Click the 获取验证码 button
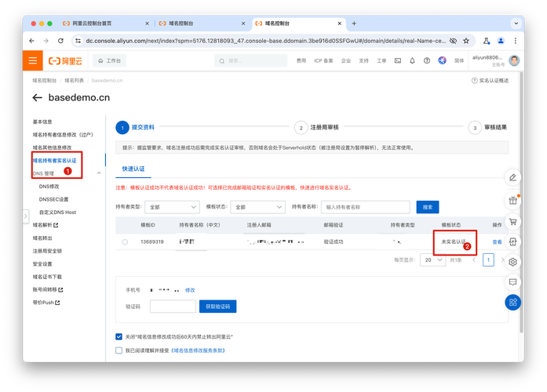The image size is (547, 392). 221,307
